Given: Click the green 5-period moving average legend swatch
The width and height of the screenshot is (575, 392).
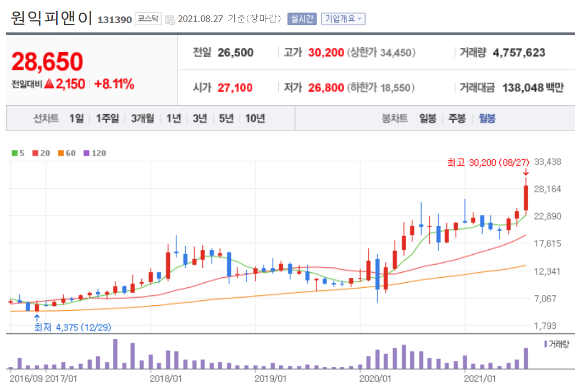Looking at the screenshot, I should [15, 153].
